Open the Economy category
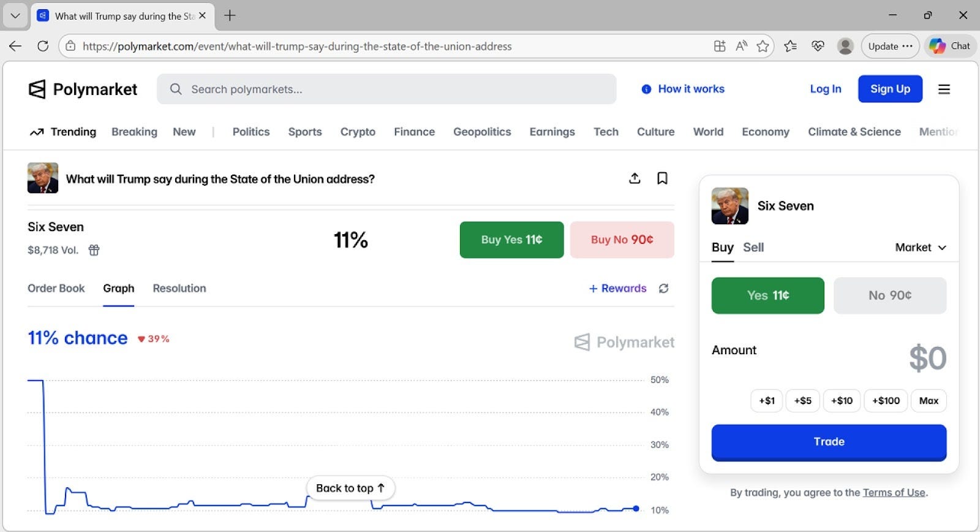The width and height of the screenshot is (980, 532). coord(766,132)
